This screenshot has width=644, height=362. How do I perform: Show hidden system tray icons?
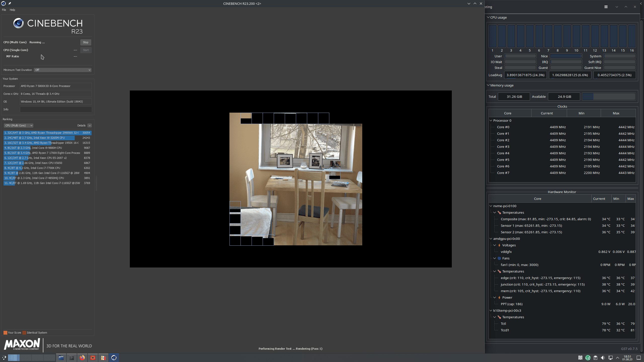tap(618, 357)
